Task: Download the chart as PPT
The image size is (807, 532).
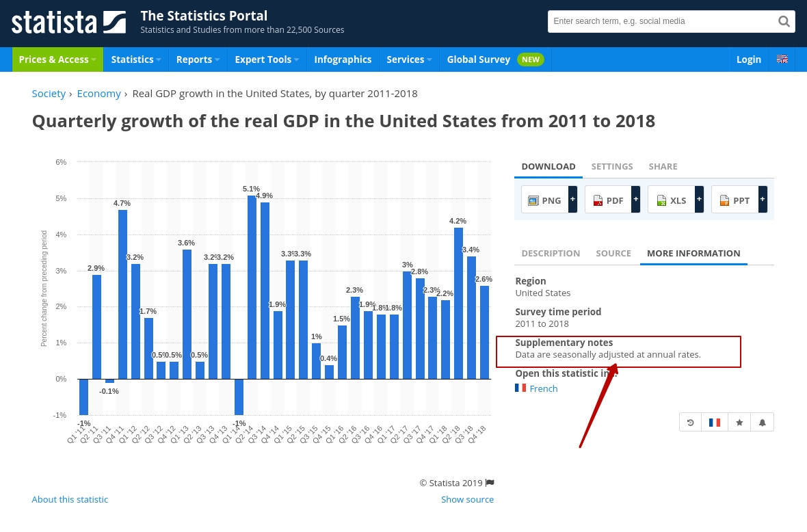Action: (734, 200)
